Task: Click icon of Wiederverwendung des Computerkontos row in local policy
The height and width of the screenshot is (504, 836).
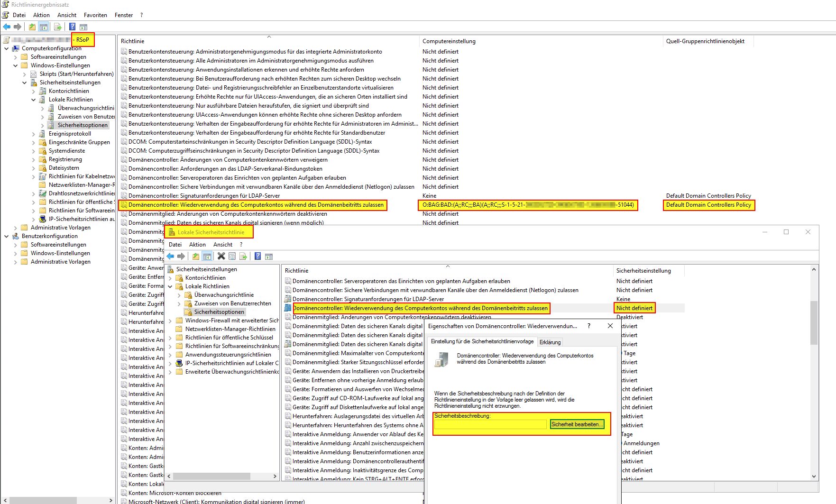Action: 287,308
